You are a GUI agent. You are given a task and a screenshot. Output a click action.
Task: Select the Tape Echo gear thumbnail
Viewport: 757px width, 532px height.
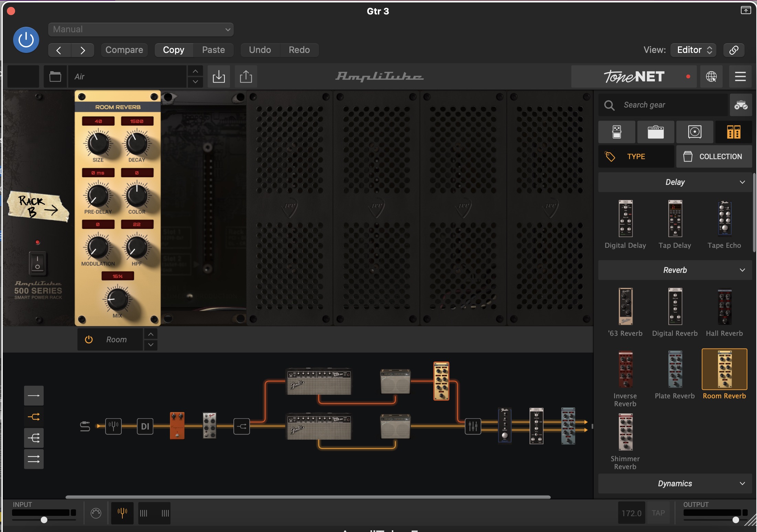point(724,219)
